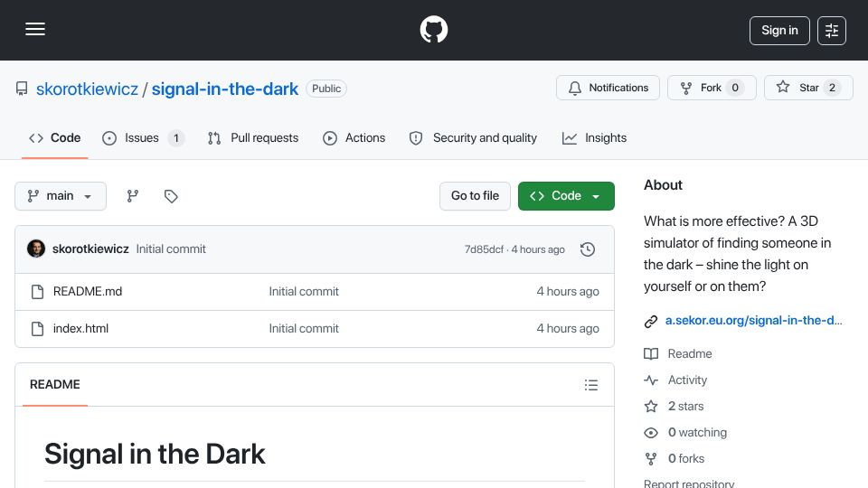868x488 pixels.
Task: Open index.html file
Action: [x=80, y=329]
